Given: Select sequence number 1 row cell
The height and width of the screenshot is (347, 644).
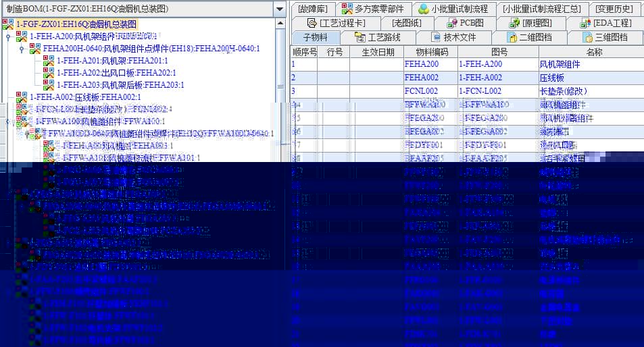Looking at the screenshot, I should [304, 64].
